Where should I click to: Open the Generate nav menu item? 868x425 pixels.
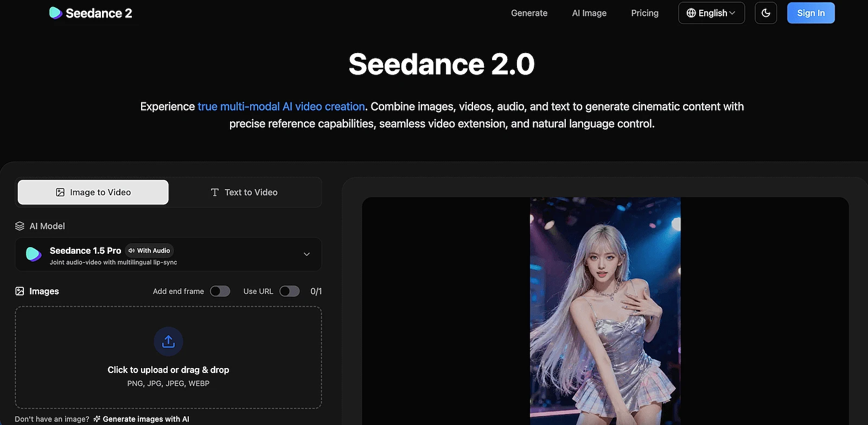(529, 13)
